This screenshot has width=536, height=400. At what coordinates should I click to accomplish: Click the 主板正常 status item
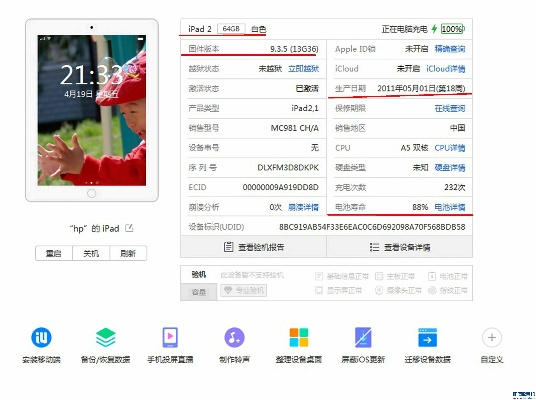(x=395, y=276)
